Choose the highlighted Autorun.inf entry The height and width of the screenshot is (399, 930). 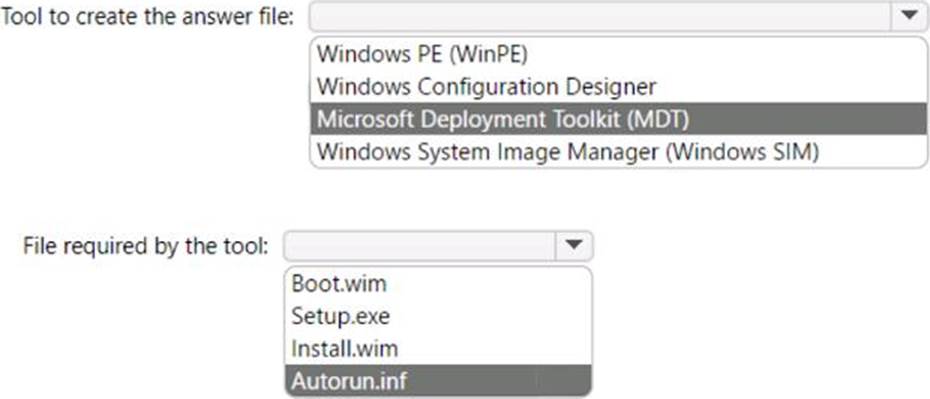pyautogui.click(x=438, y=381)
